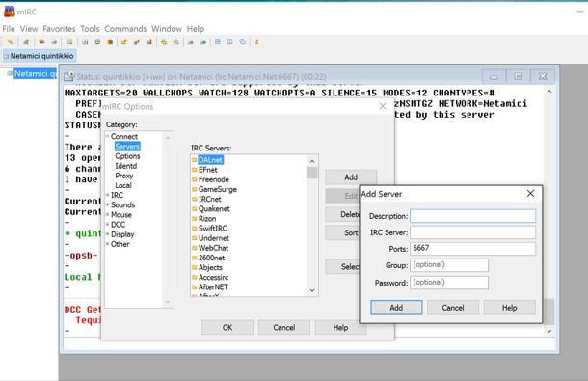The width and height of the screenshot is (588, 381).
Task: Click the Add button beside the IRC Servers list
Action: click(x=351, y=177)
